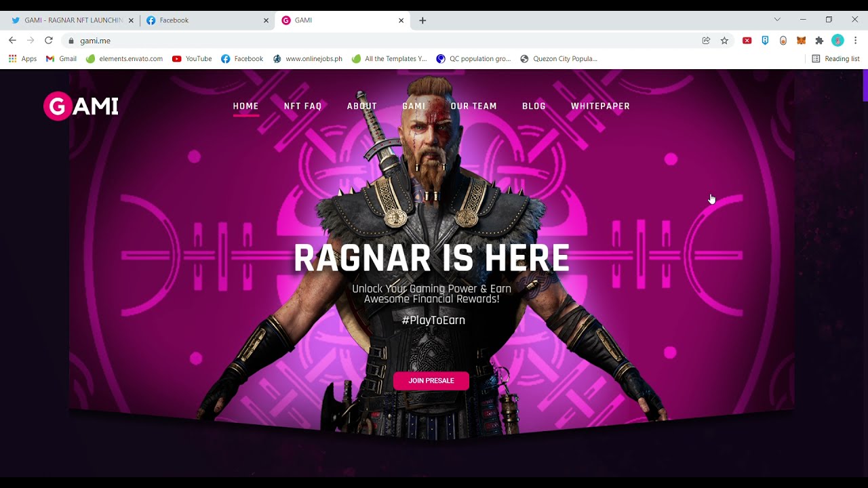Open the Facebook bookmark

242,59
